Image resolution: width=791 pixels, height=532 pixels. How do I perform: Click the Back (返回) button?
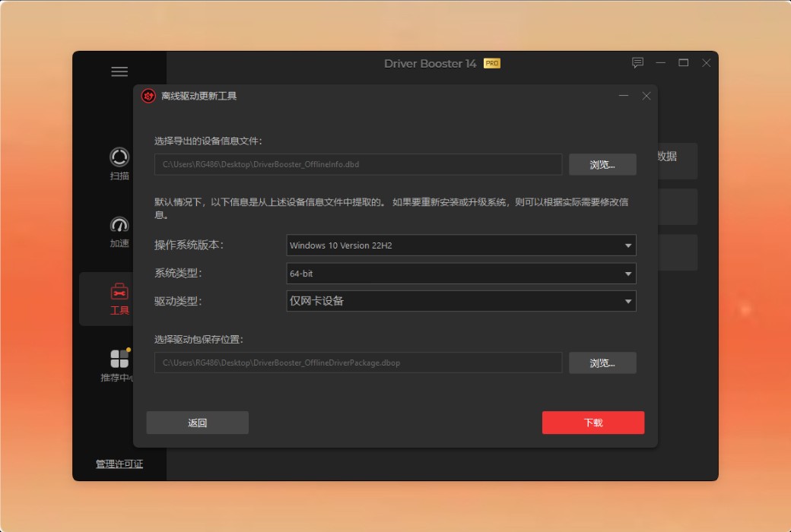[197, 423]
